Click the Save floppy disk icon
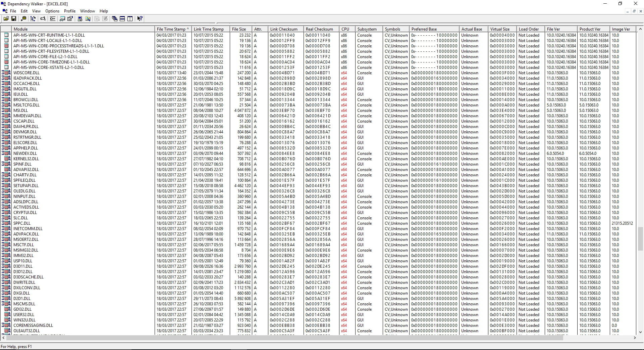Viewport: 644px width, 350px height. pyautogui.click(x=14, y=19)
